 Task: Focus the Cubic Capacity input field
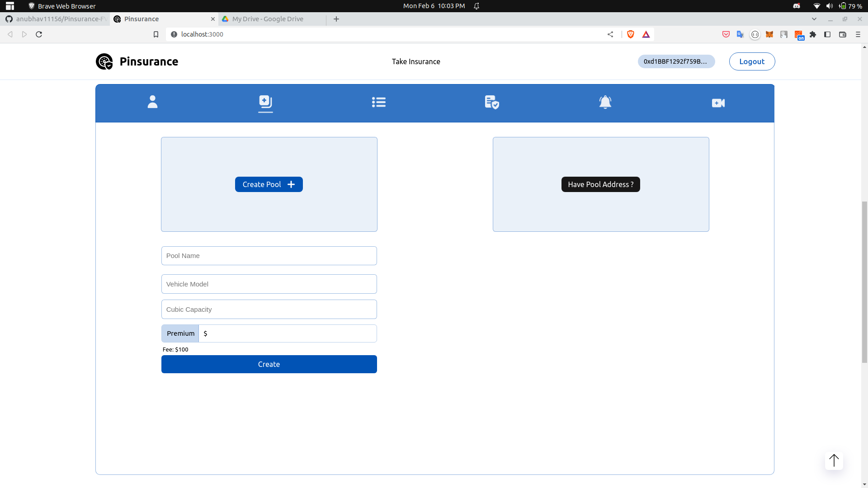[269, 310]
